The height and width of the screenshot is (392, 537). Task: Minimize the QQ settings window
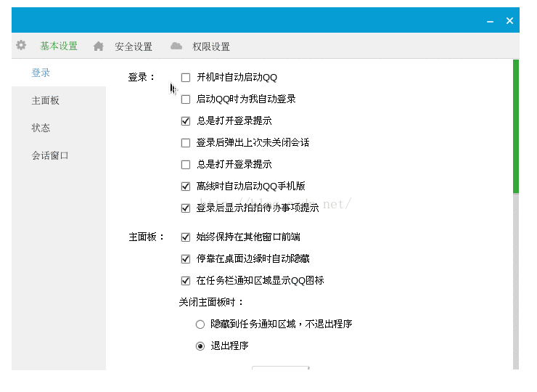[x=490, y=21]
